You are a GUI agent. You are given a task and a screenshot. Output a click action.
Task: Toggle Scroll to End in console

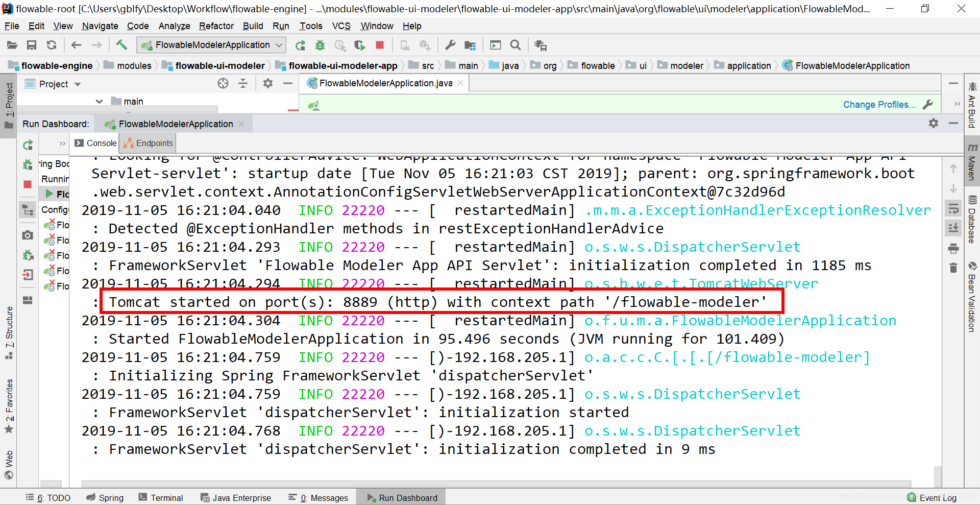tap(953, 228)
